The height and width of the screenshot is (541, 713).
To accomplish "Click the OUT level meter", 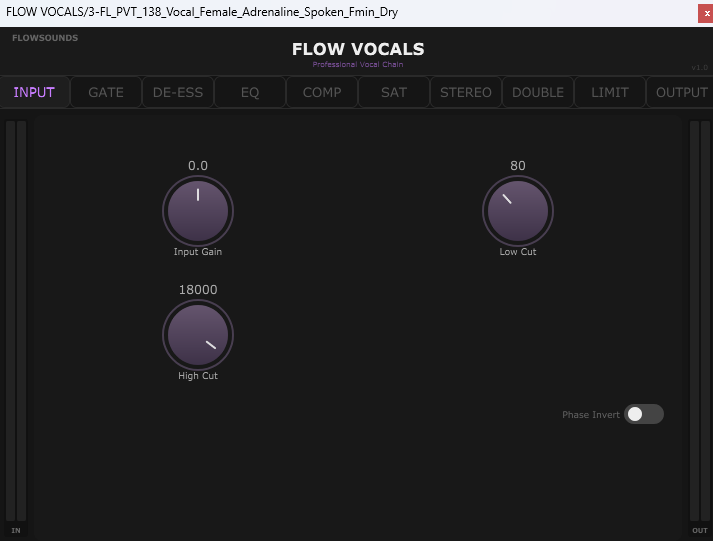I will (700, 323).
